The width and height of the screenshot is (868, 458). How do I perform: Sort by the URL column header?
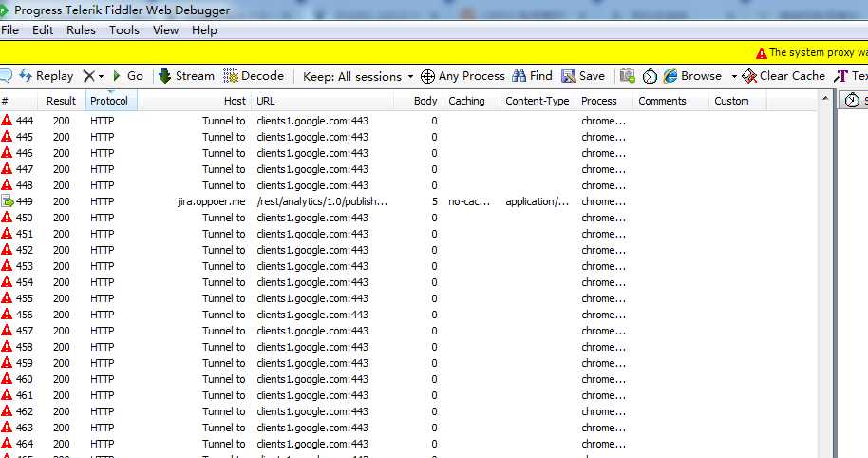(322, 101)
